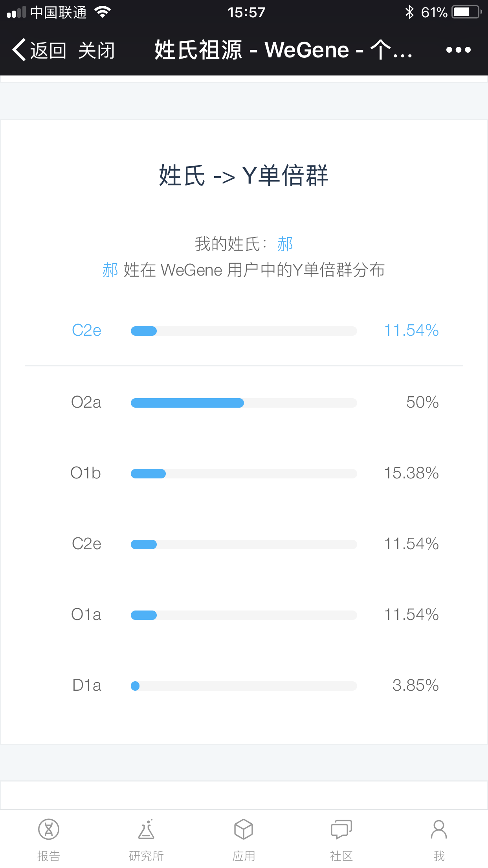Tap the O2a 50% progress bar
The height and width of the screenshot is (868, 488).
coord(244,403)
